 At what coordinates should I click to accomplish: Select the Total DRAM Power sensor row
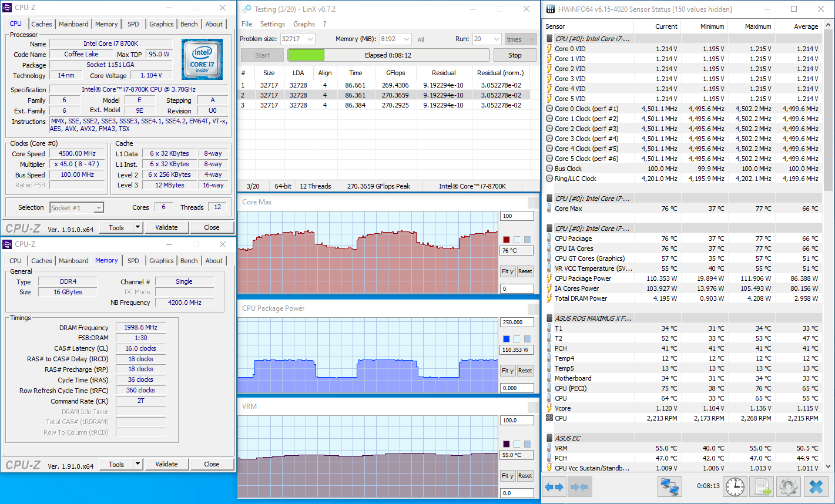tap(682, 298)
